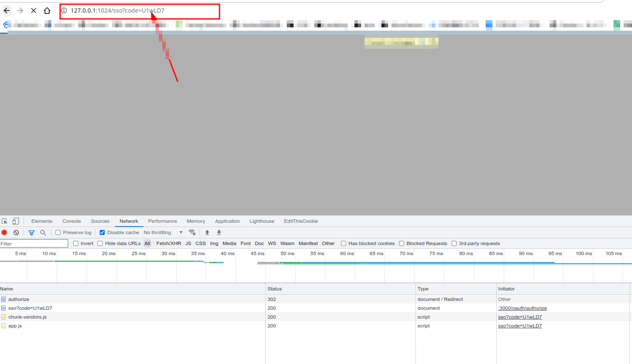The image size is (632, 364).
Task: Enable 3rd-party requests checkbox
Action: click(x=454, y=243)
